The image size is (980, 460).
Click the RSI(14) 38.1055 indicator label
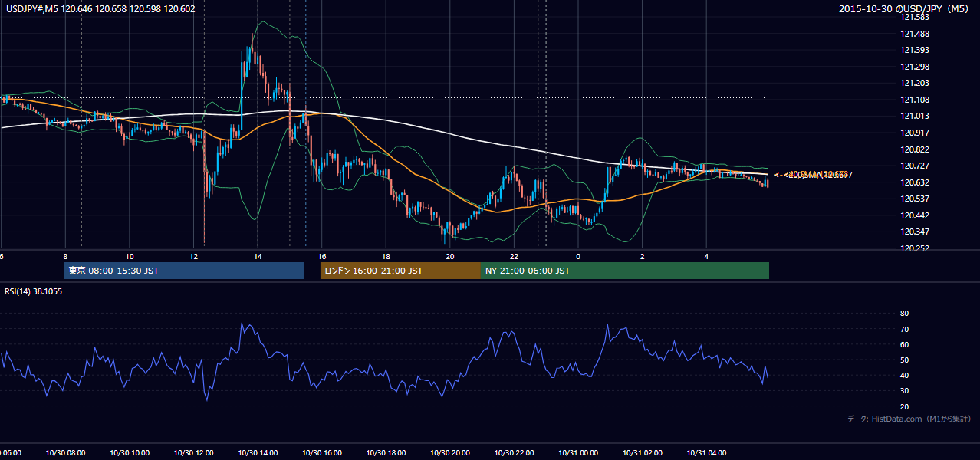[34, 291]
